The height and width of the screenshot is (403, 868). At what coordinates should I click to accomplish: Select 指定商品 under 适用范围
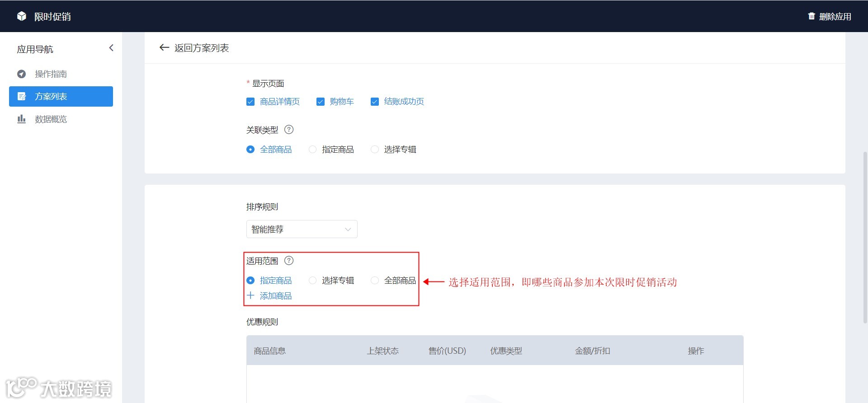[250, 281]
